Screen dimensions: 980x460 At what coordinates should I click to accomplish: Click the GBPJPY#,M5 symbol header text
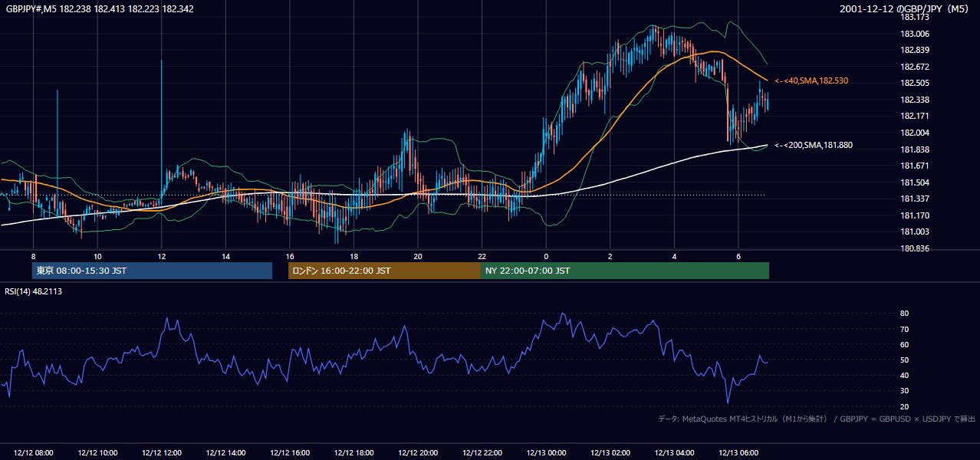coord(100,9)
